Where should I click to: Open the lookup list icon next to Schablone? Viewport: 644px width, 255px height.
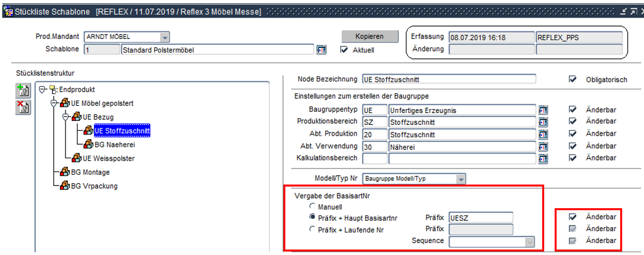click(x=321, y=50)
